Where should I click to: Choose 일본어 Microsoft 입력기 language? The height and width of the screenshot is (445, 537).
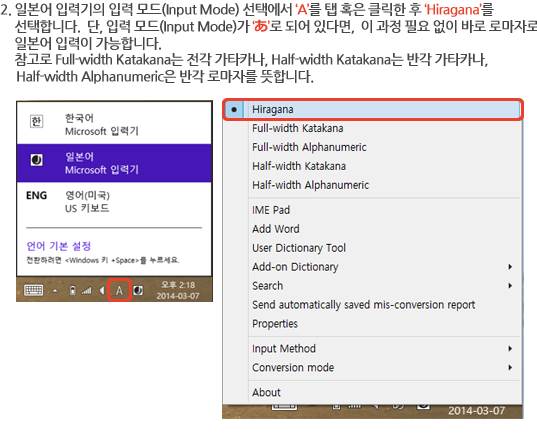pos(114,163)
